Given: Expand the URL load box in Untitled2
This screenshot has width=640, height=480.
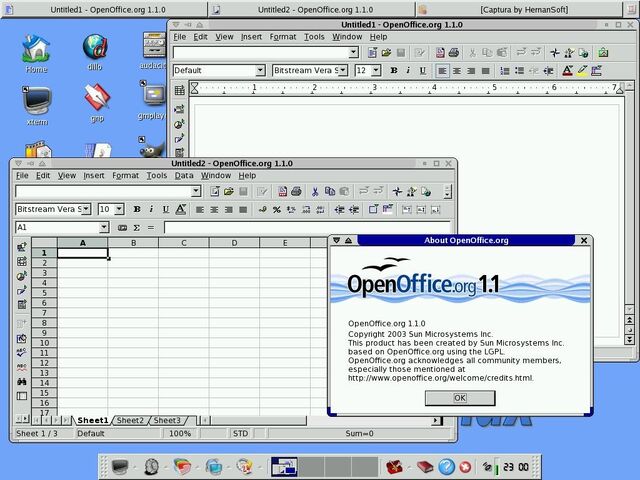Looking at the screenshot, I should 196,191.
